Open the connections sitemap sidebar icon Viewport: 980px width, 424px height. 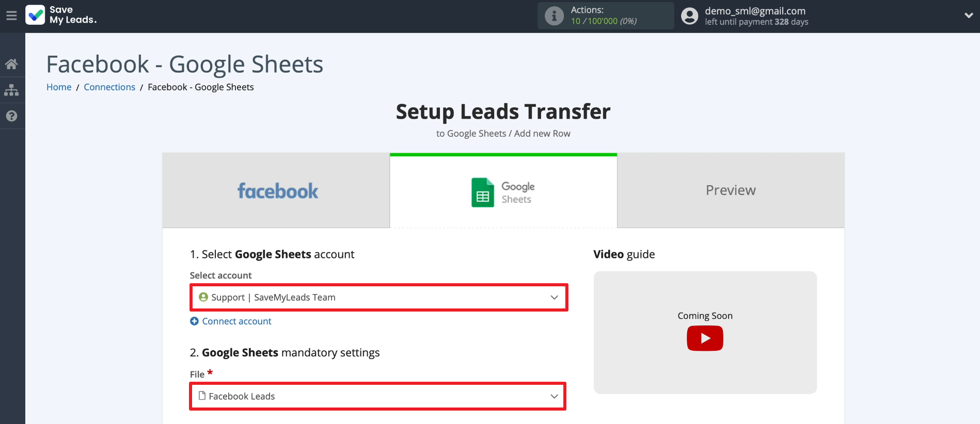pos(11,90)
